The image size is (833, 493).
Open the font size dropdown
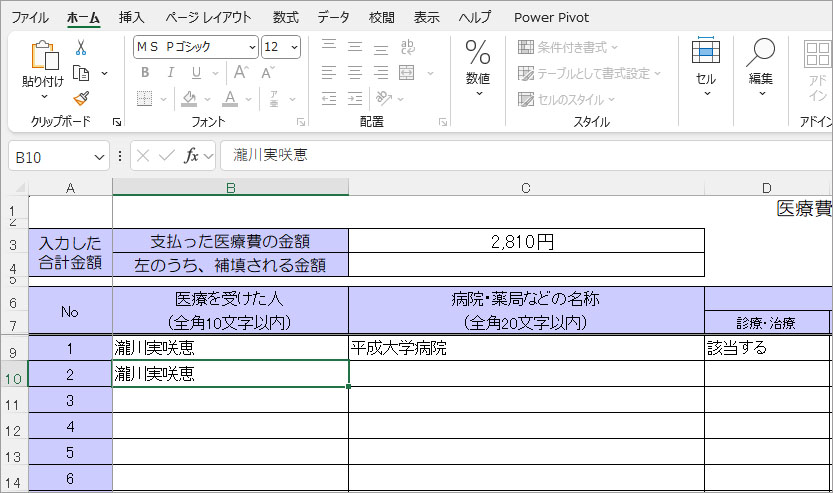[x=294, y=47]
